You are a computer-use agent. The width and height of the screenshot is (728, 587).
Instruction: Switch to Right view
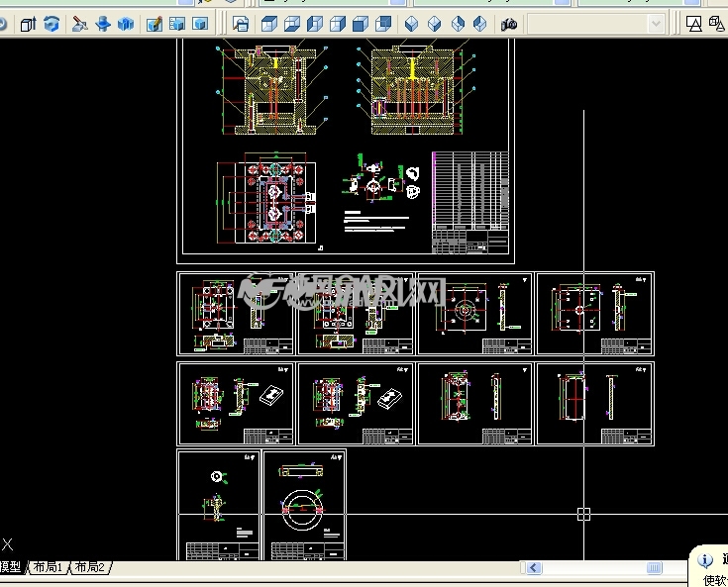[337, 24]
